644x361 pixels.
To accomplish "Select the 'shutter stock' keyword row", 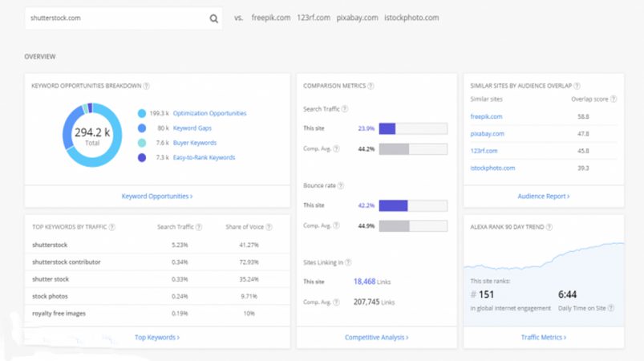I will (x=157, y=279).
